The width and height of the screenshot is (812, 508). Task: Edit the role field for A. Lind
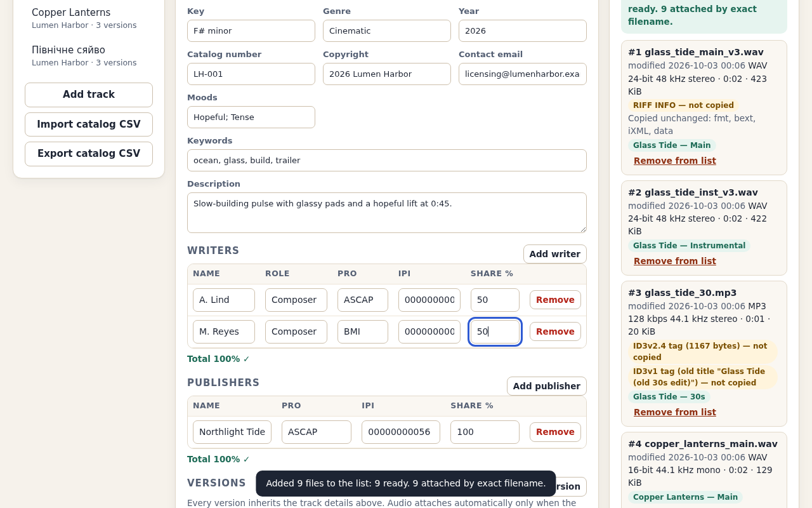296,300
